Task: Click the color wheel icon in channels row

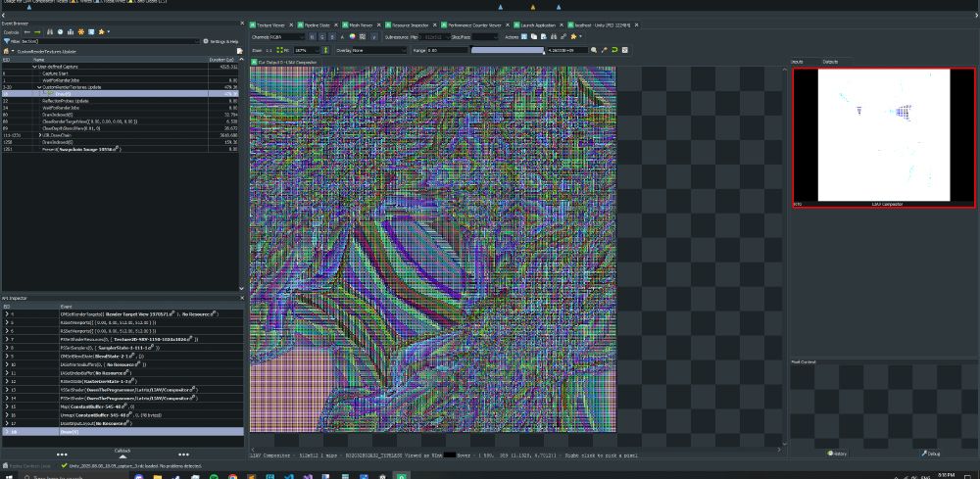Action: click(353, 37)
